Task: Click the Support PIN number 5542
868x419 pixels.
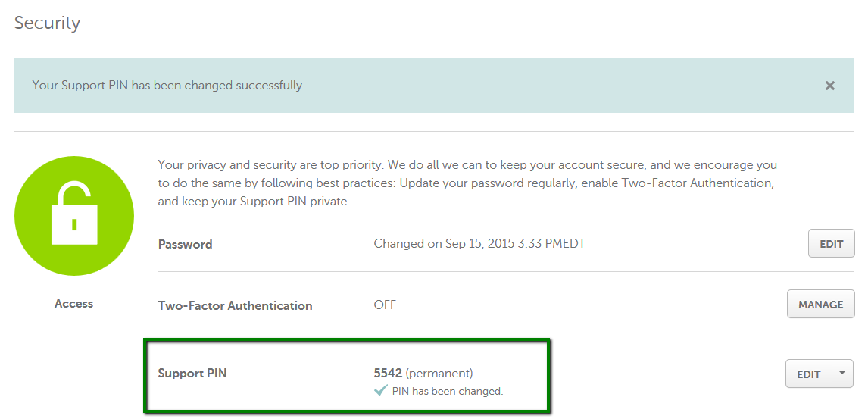Action: tap(388, 373)
